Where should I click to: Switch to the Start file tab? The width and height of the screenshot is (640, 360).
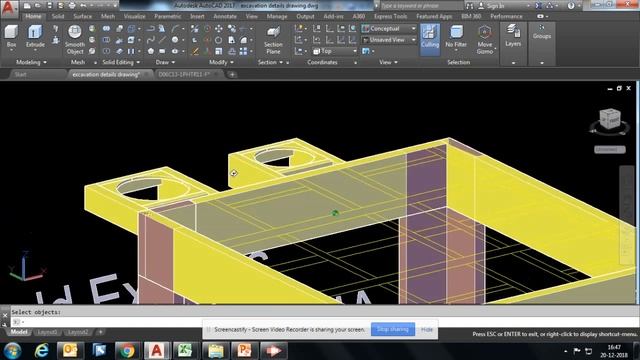click(x=20, y=74)
